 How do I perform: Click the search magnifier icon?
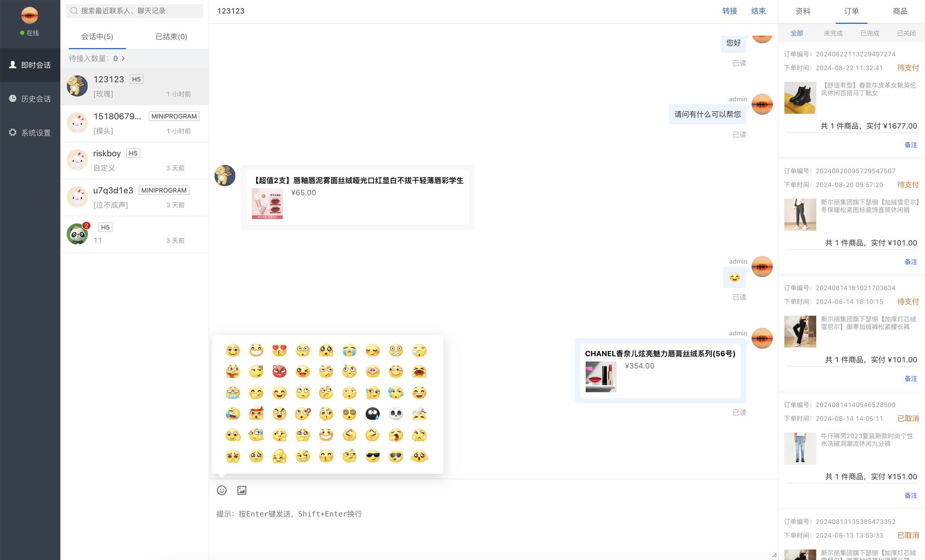tap(74, 11)
